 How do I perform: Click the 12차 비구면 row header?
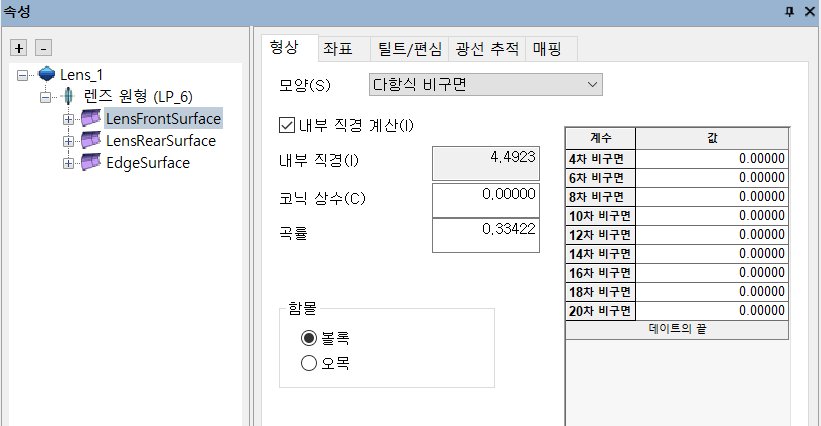pos(601,234)
